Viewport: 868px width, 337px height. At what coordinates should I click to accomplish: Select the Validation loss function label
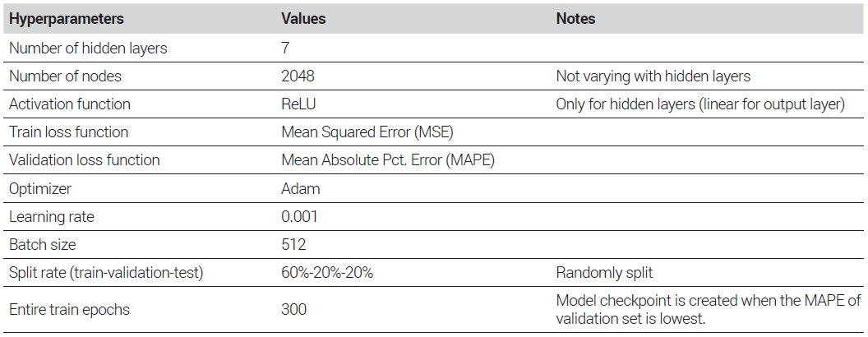coord(84,160)
